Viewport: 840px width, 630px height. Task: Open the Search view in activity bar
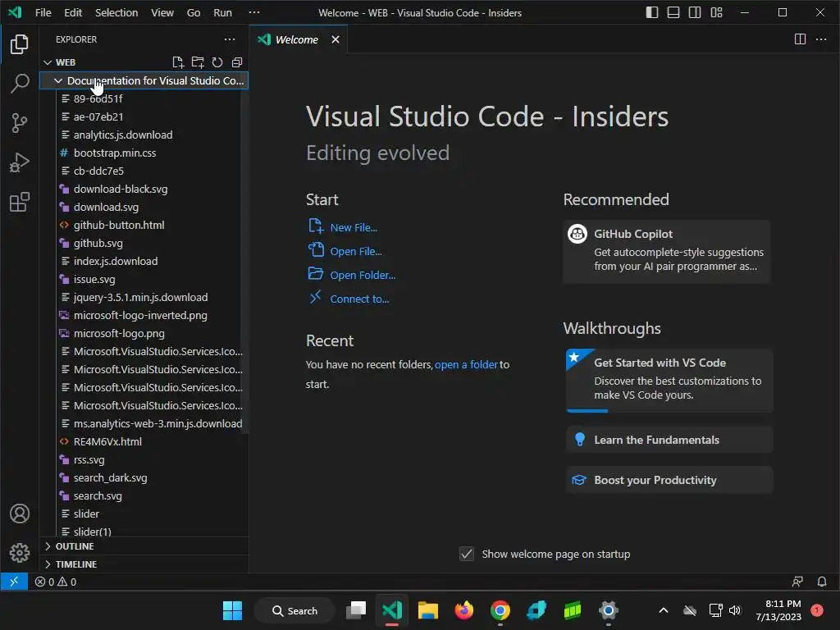point(20,84)
